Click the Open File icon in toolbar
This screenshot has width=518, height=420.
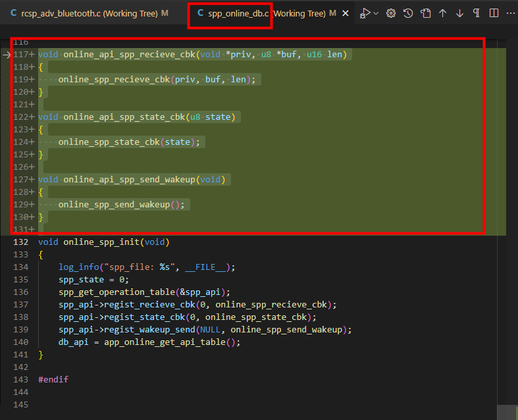point(425,13)
